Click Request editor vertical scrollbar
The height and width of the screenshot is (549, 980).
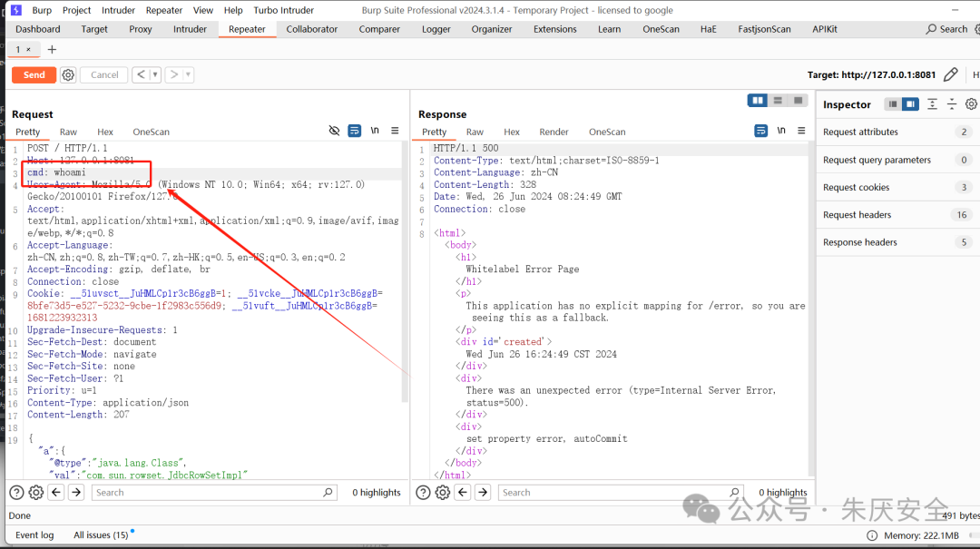point(405,272)
